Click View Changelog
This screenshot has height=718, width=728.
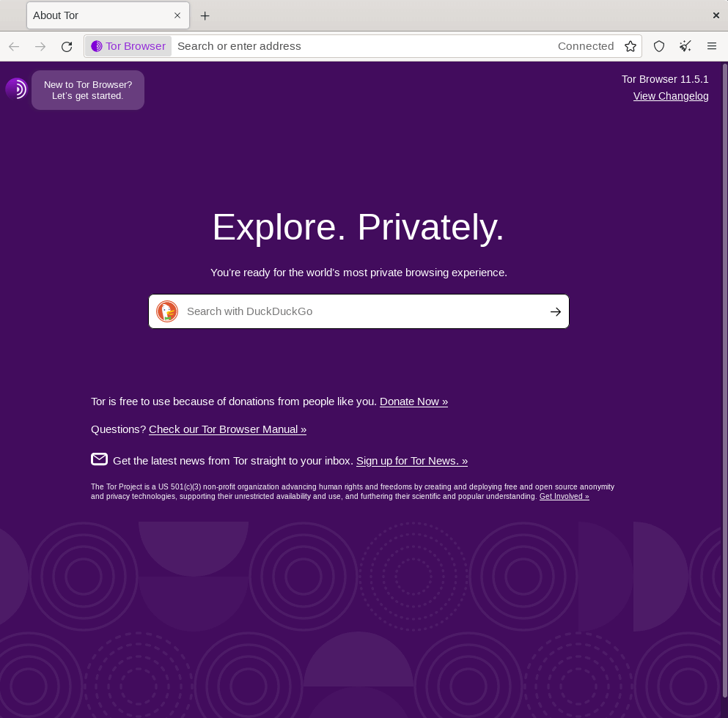point(670,96)
